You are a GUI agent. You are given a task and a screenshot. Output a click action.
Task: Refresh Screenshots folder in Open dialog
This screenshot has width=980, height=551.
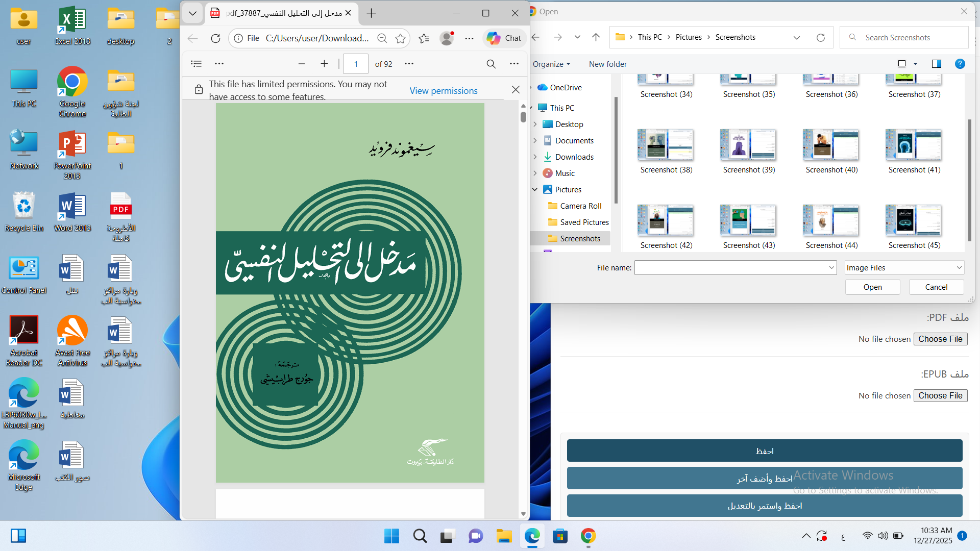(821, 37)
